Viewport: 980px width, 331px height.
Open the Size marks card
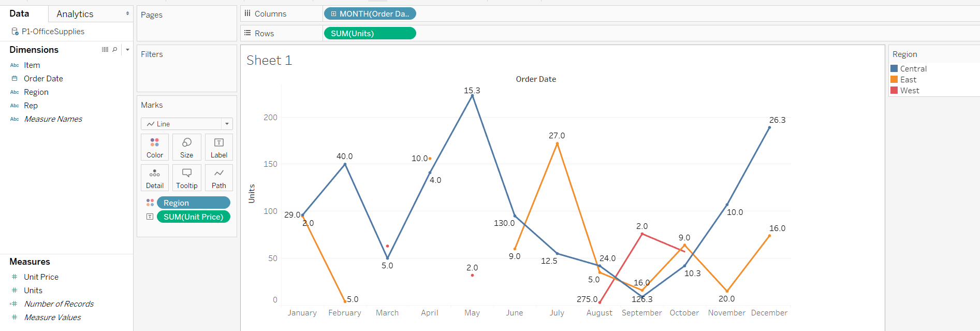(x=186, y=147)
